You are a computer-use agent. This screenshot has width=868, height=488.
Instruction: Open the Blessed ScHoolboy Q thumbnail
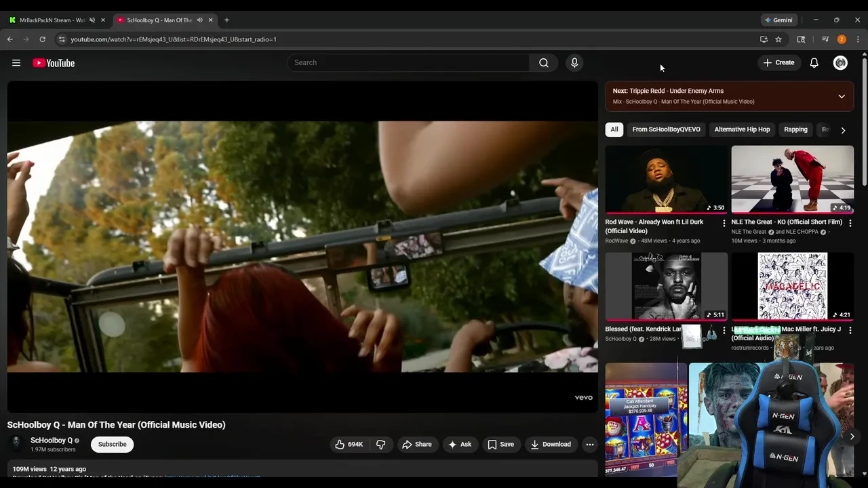pyautogui.click(x=667, y=287)
